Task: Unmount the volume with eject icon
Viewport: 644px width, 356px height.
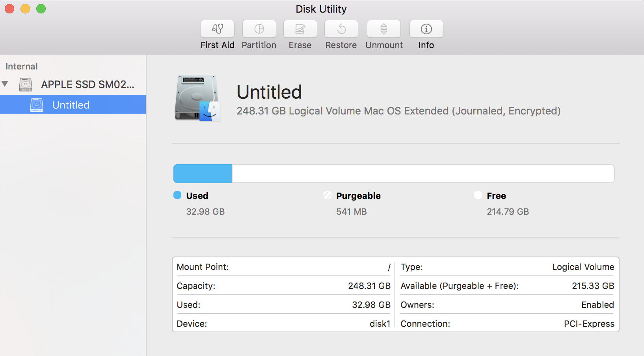Action: coord(384,29)
